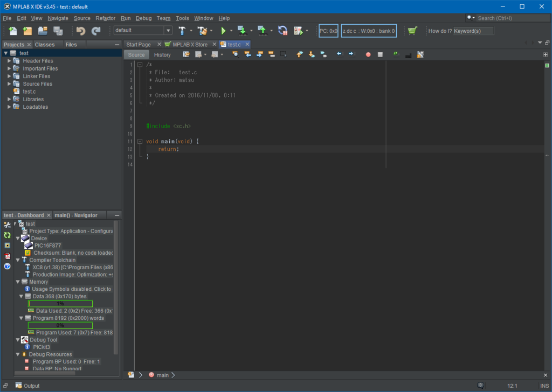Screen dimensions: 552x392
Task: Toggle the INS insert mode indicator
Action: 544,386
